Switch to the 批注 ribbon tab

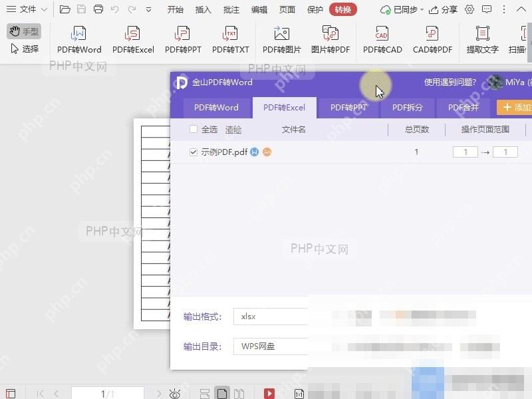[x=231, y=9]
